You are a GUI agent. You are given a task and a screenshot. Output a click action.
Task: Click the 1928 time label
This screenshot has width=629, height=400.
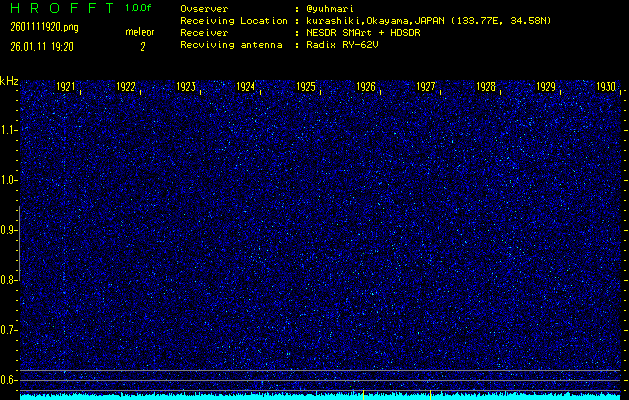point(486,87)
